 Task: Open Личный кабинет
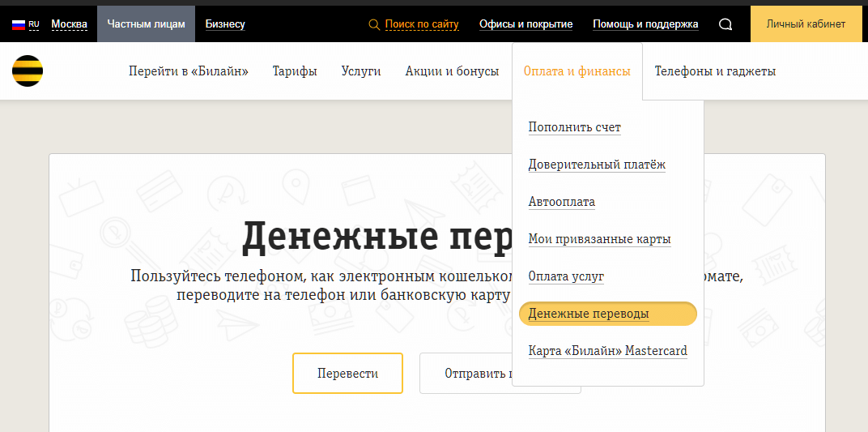click(805, 24)
